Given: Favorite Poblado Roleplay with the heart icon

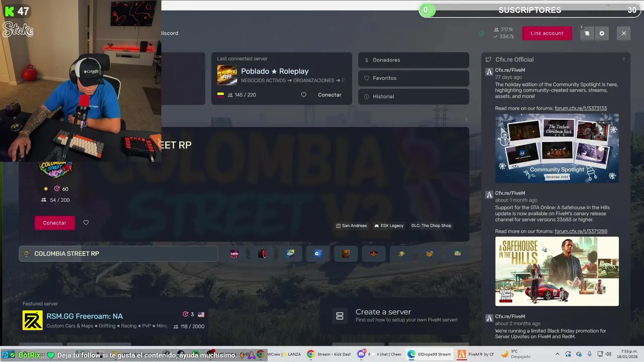Looking at the screenshot, I should click(x=303, y=95).
